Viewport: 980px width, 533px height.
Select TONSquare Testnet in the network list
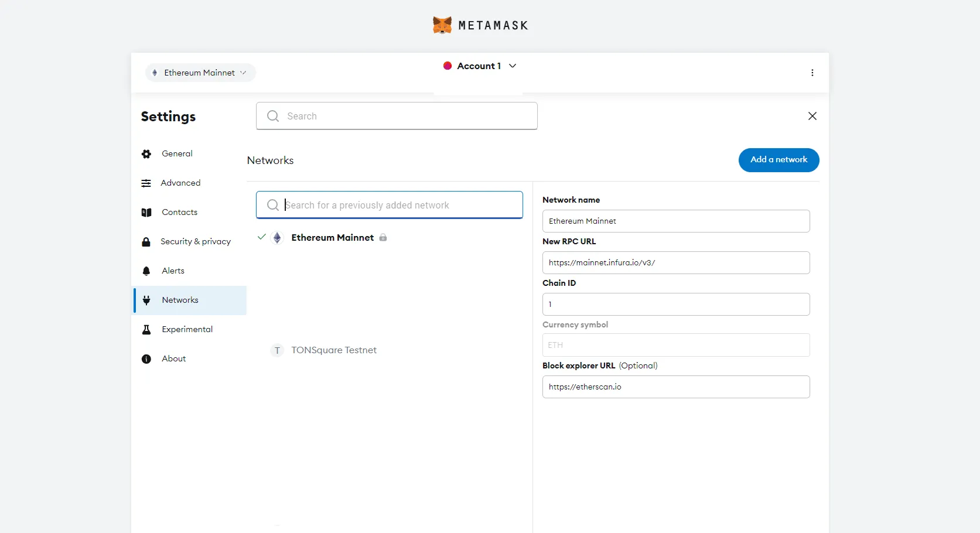[x=334, y=350]
